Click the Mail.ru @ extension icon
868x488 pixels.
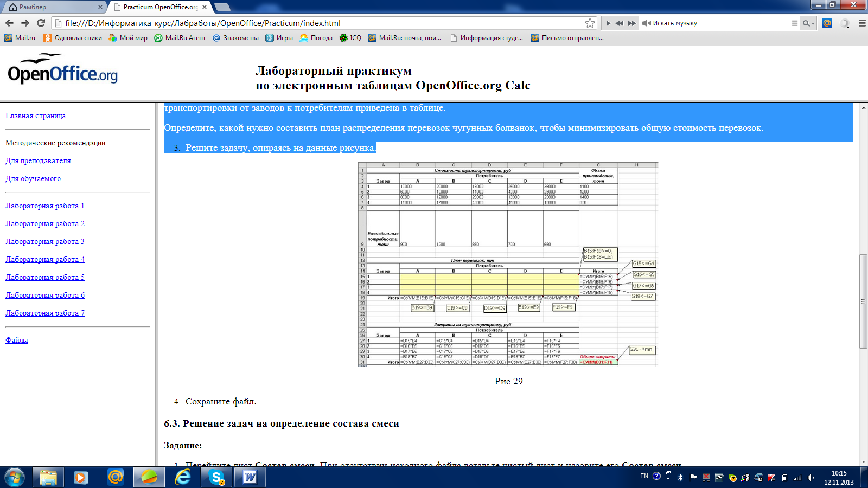[x=827, y=23]
